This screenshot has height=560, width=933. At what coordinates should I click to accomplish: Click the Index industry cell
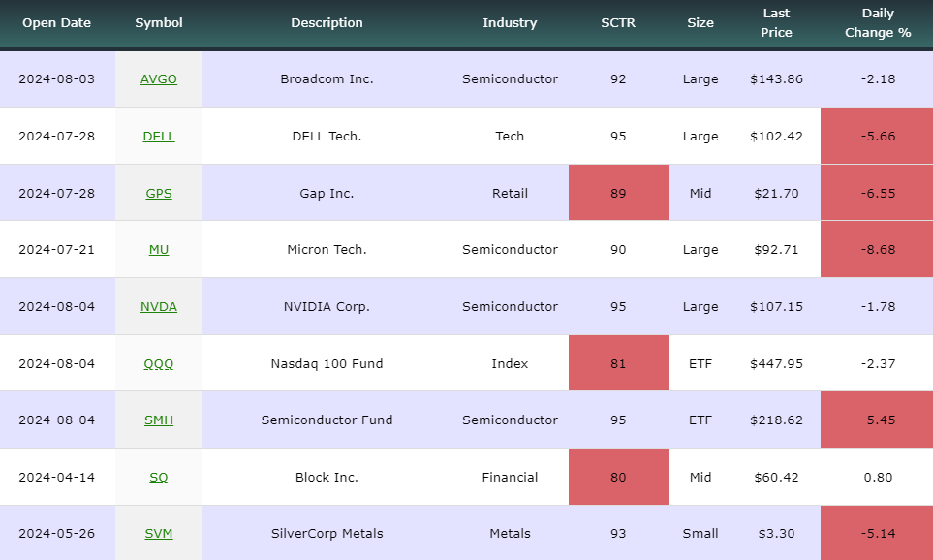510,364
